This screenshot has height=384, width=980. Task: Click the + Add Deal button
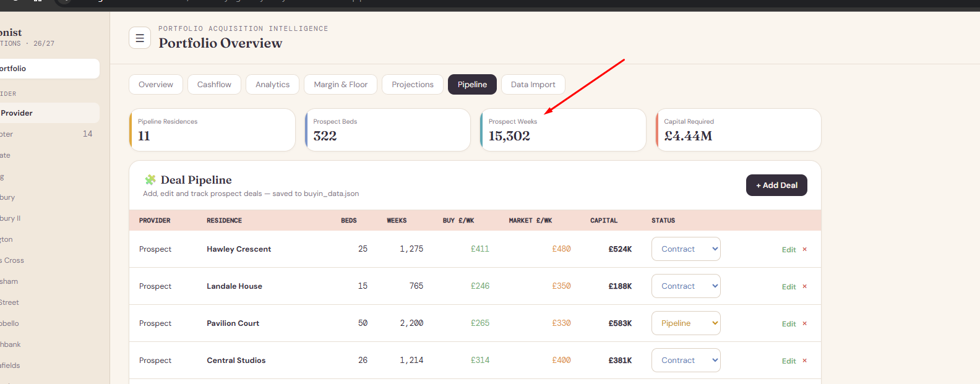click(x=776, y=186)
